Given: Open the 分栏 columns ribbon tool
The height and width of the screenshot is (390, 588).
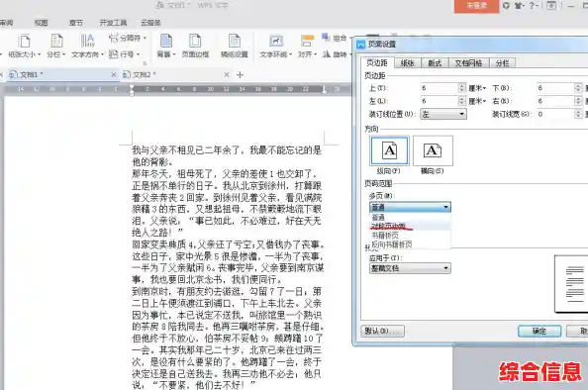Looking at the screenshot, I should pos(56,46).
